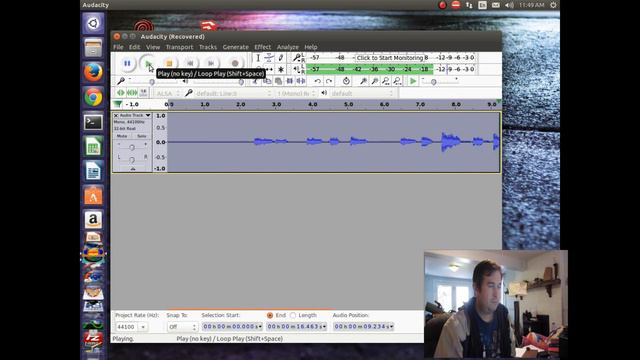
Task: Open the Sync-Lock tracks clock icon
Action: [346, 81]
